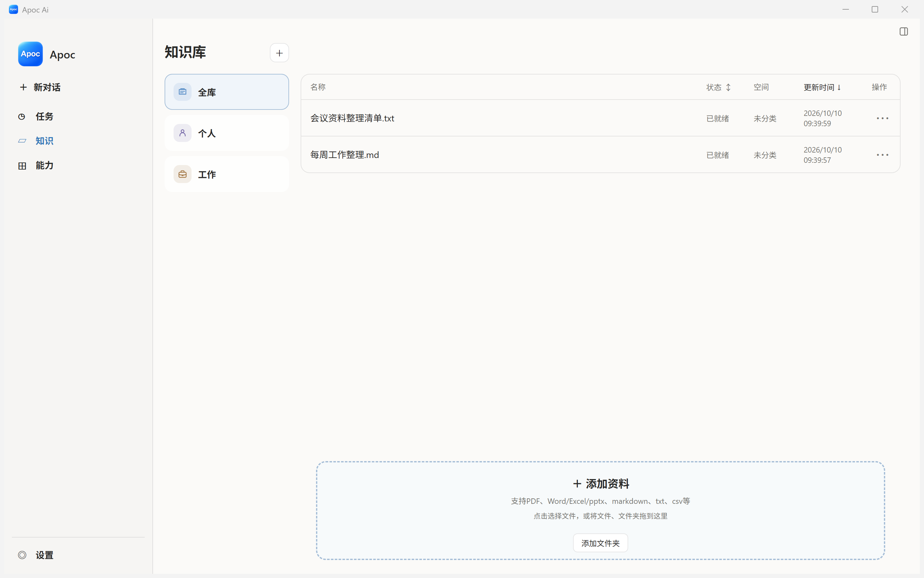
Task: Click the 添加文件夹 button
Action: point(601,543)
